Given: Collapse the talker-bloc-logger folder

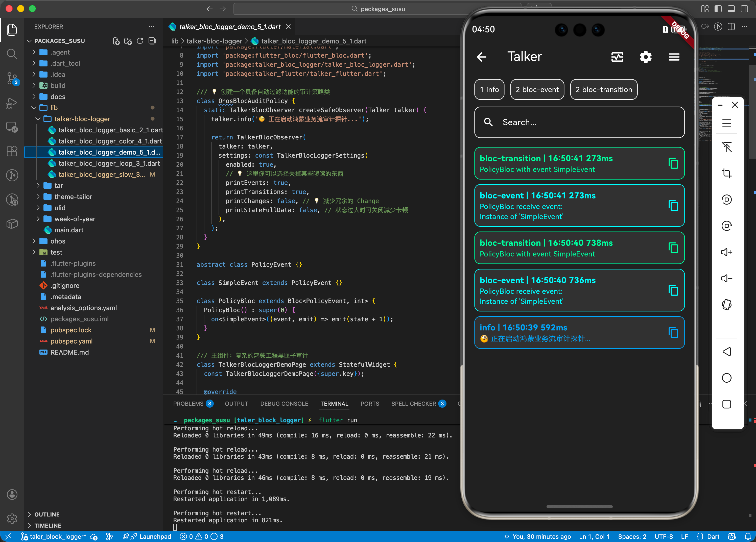Looking at the screenshot, I should [x=82, y=119].
